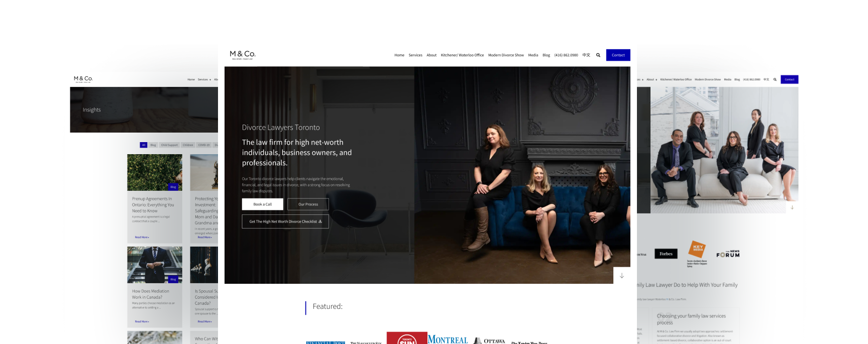Expand the About menu plus in right page
868x344 pixels.
coord(657,80)
